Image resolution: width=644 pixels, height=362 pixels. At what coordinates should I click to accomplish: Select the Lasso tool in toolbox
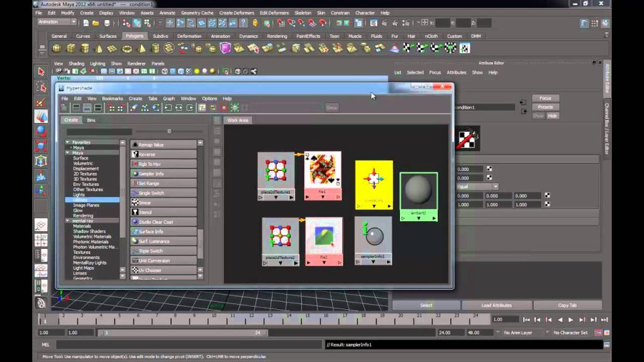pyautogui.click(x=41, y=87)
